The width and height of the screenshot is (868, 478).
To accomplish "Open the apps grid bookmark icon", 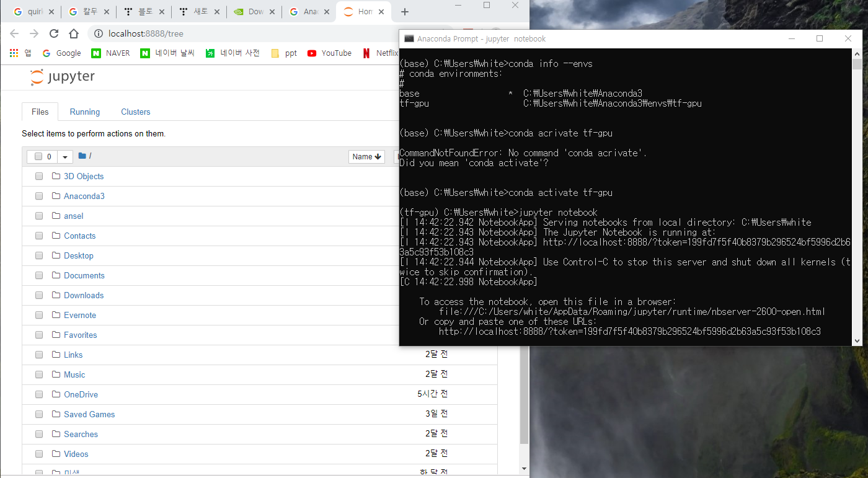I will [x=14, y=53].
